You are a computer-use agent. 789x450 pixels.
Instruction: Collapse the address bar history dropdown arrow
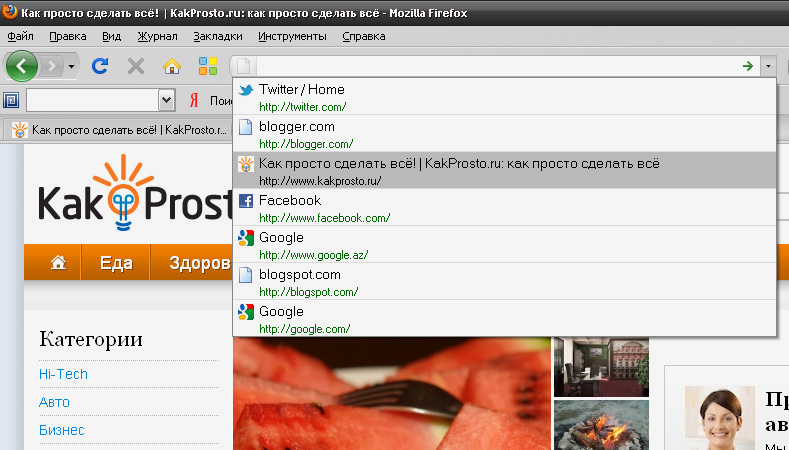768,66
